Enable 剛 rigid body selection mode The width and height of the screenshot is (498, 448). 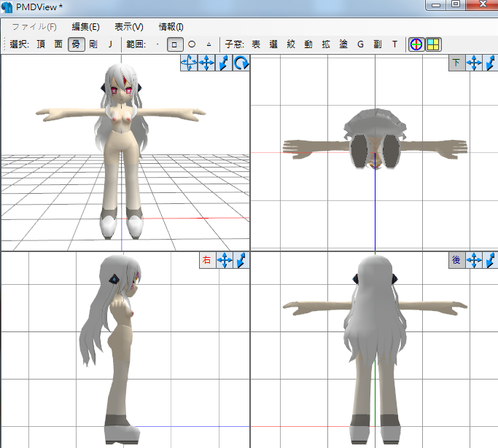click(93, 44)
